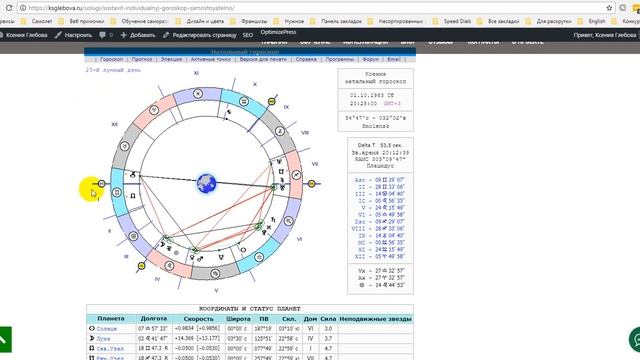Click the Asc house cusp value row
The image size is (640, 360).
tap(379, 180)
